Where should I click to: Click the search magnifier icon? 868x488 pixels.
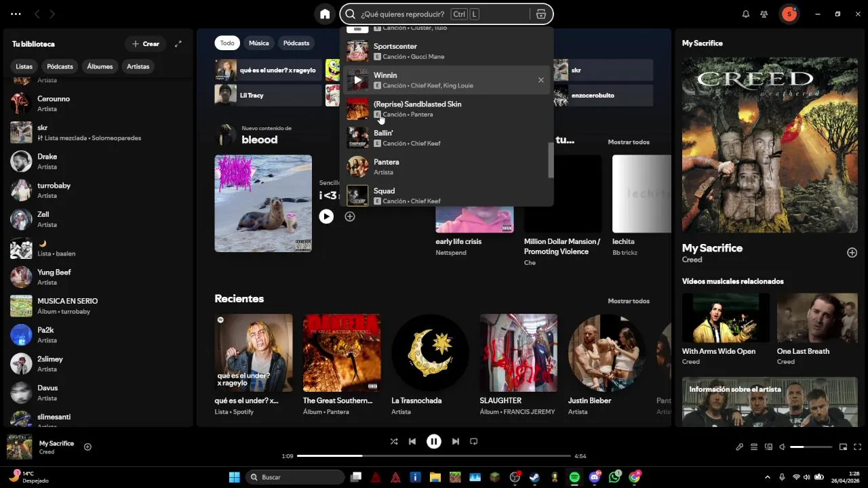(x=351, y=14)
